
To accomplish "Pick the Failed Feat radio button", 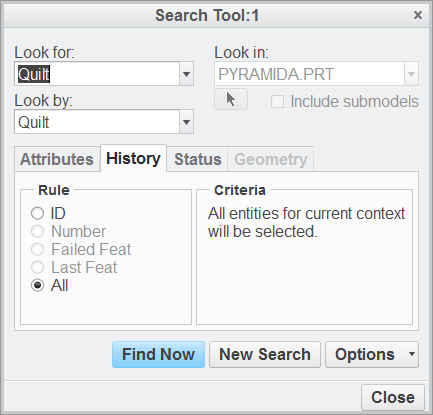I will [x=37, y=249].
